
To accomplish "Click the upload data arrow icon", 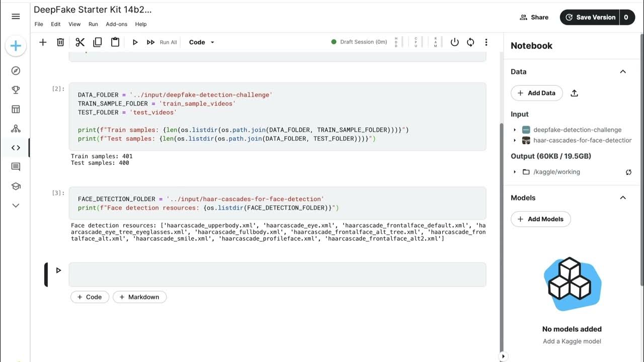I will 575,93.
